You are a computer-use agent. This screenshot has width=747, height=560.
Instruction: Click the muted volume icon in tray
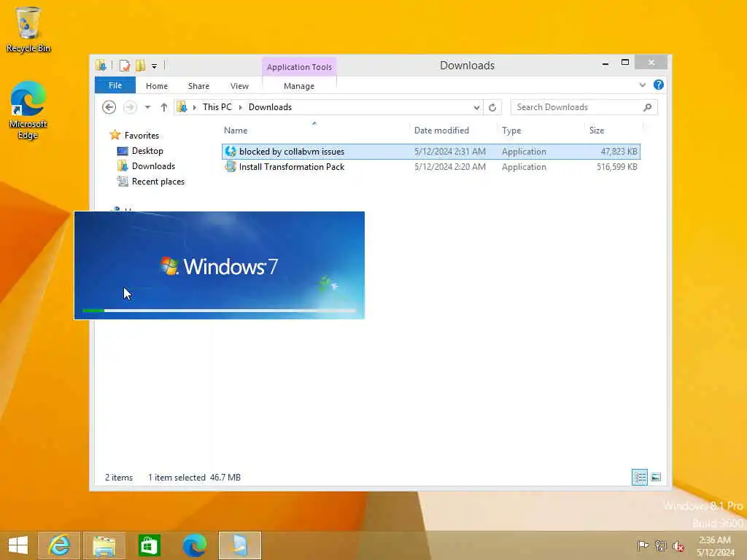coord(678,545)
